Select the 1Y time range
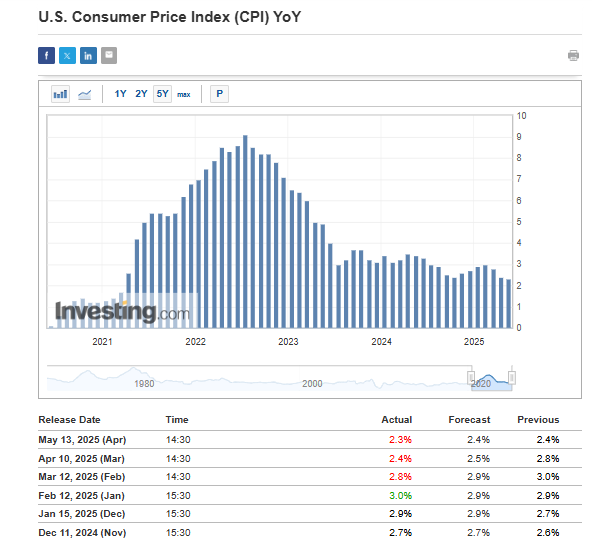Screen dimensions: 592x557 click(120, 94)
